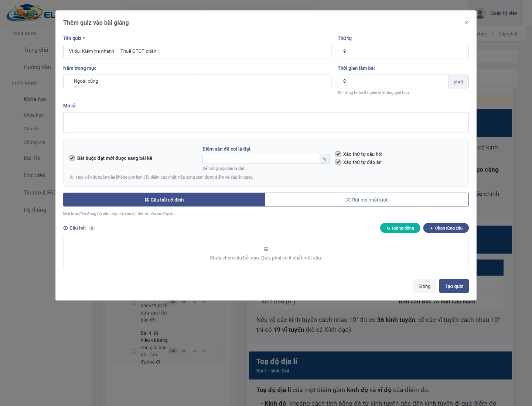Open Chủ đề submenu item in sidebar
This screenshot has height=406, width=532.
pos(31,129)
